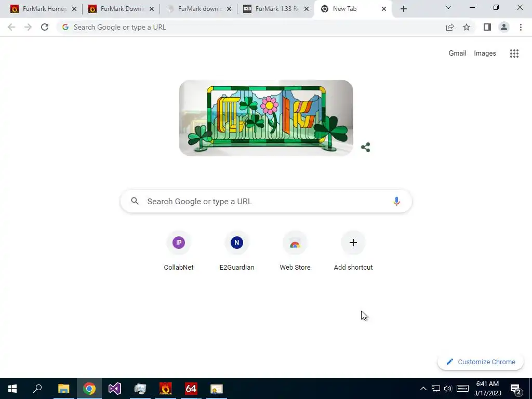Share the Google Doodle
The image size is (532, 399).
(365, 147)
